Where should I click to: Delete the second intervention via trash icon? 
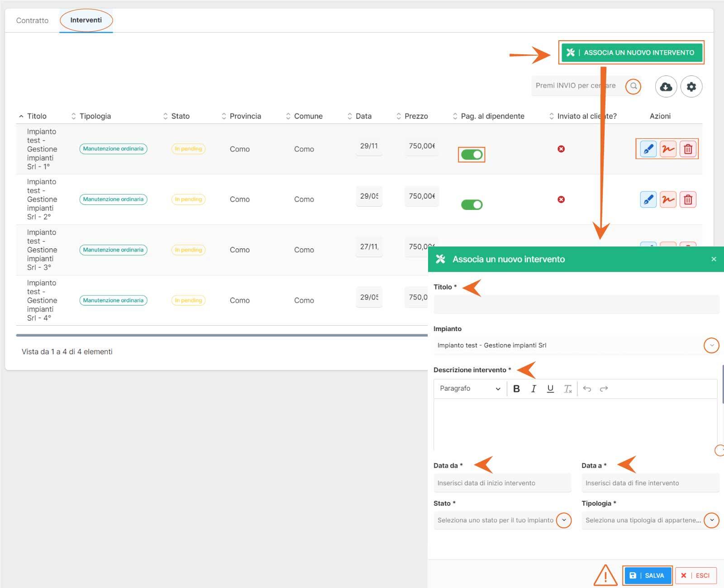coord(688,199)
